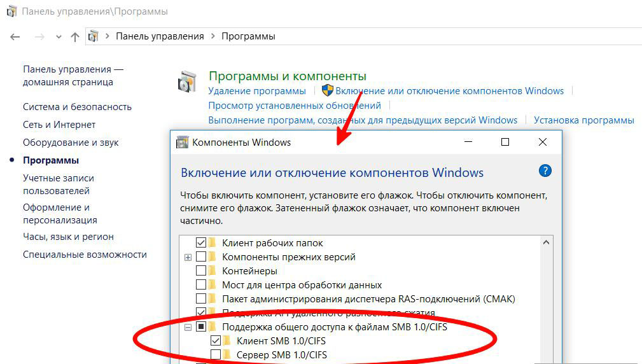Toggle Поддержка общего доступа к файлам SMB checkbox
Viewport: 642px width, 364px height.
click(200, 326)
